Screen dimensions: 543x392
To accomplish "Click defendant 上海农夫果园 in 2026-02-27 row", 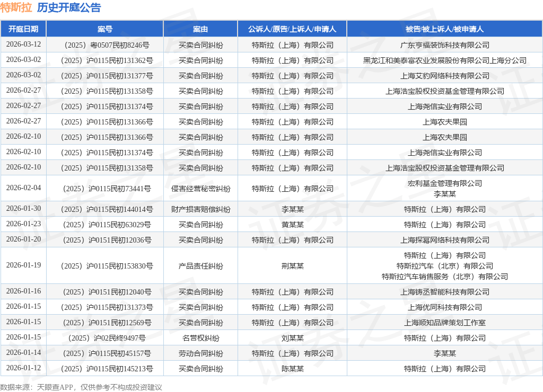I will coord(445,122).
